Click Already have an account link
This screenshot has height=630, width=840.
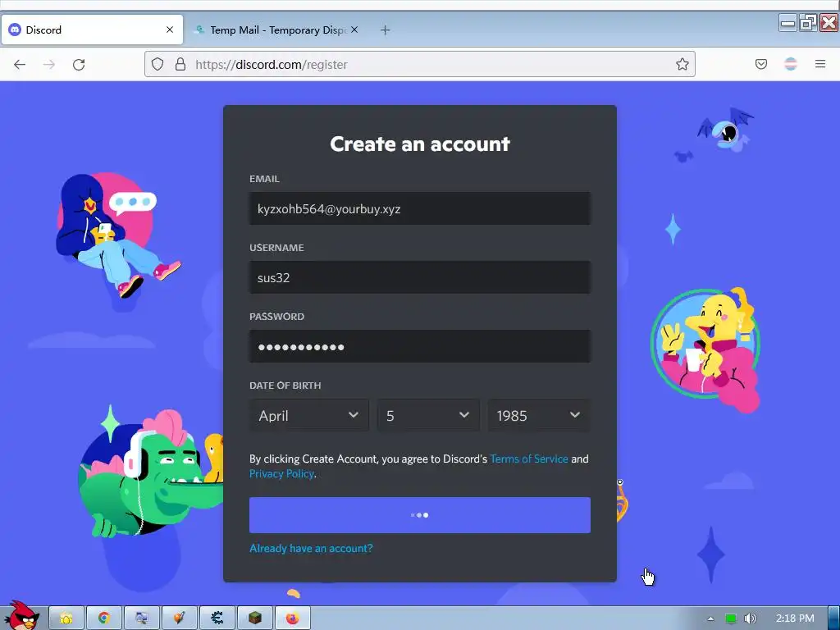[311, 549]
